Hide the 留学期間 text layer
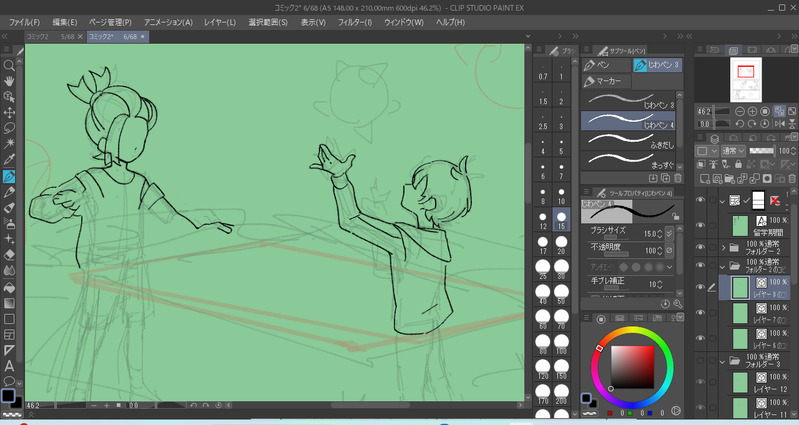Screen dimensions: 799x425 coord(701,225)
